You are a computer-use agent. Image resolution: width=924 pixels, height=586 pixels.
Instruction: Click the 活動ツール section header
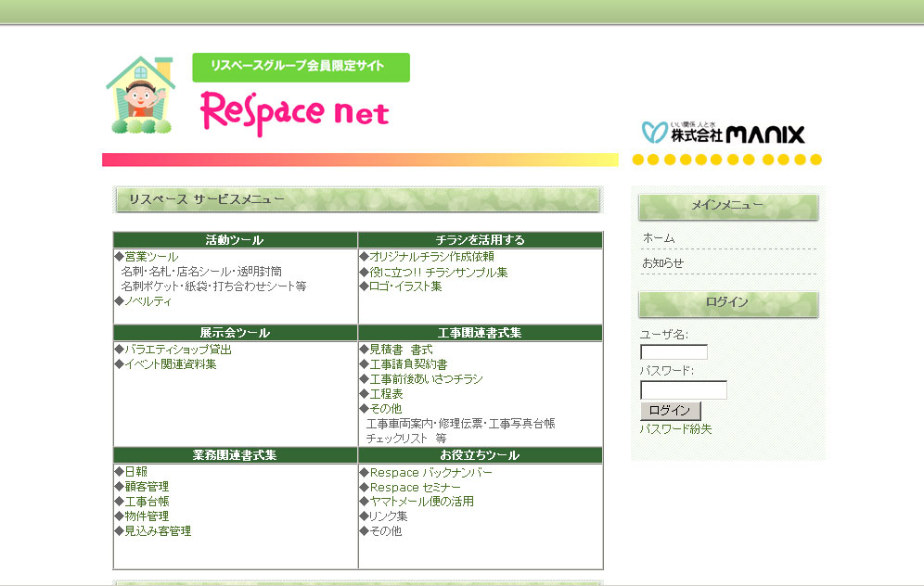(x=235, y=240)
